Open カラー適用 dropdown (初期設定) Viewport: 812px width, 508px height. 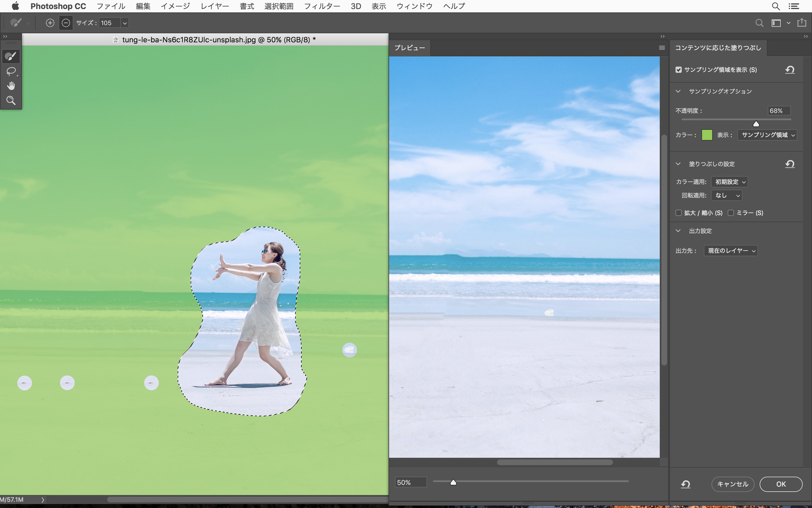tap(730, 182)
